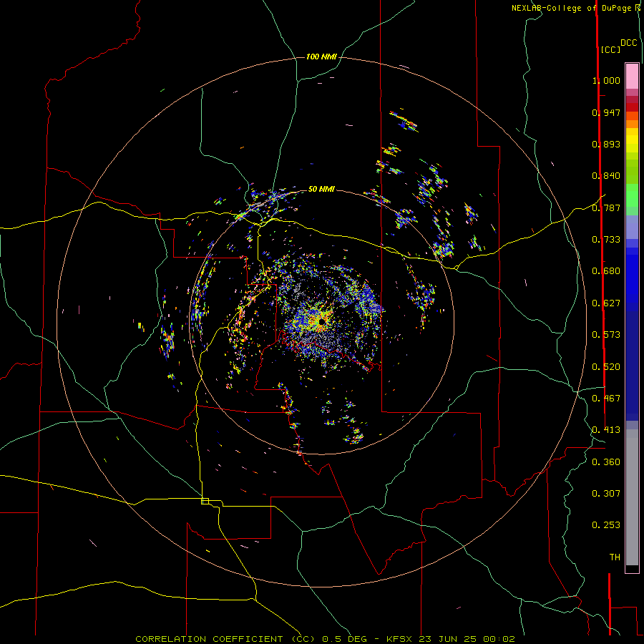Viewport: 644px width, 644px height.
Task: Click the light pink top segment of the color bar
Action: click(632, 76)
